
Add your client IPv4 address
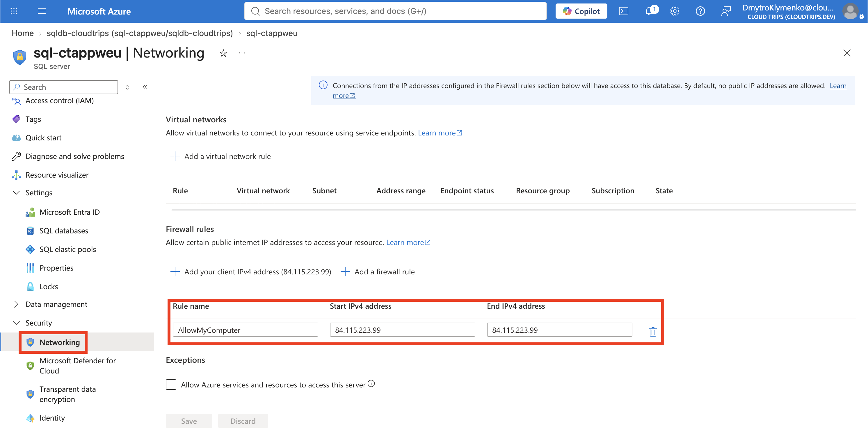(251, 271)
